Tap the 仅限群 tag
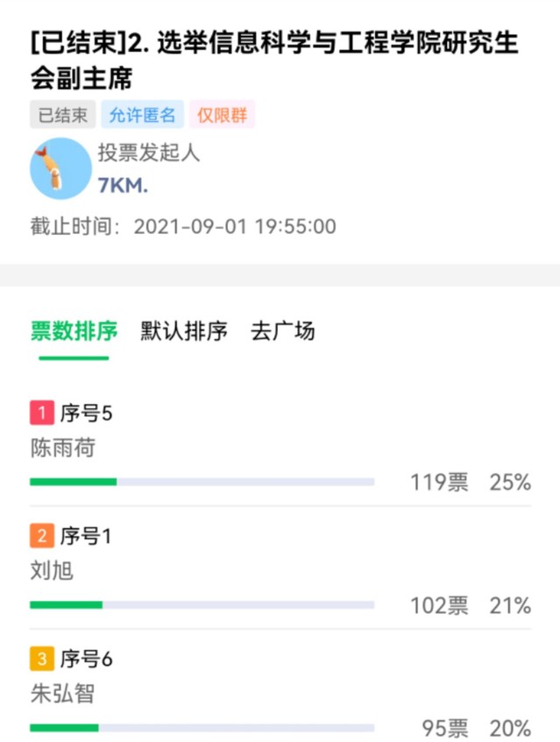Viewport: 560px width, 742px height. (223, 115)
